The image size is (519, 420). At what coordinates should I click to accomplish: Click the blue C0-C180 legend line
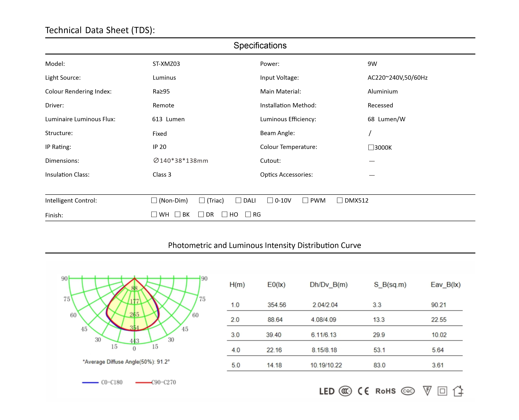pyautogui.click(x=90, y=382)
